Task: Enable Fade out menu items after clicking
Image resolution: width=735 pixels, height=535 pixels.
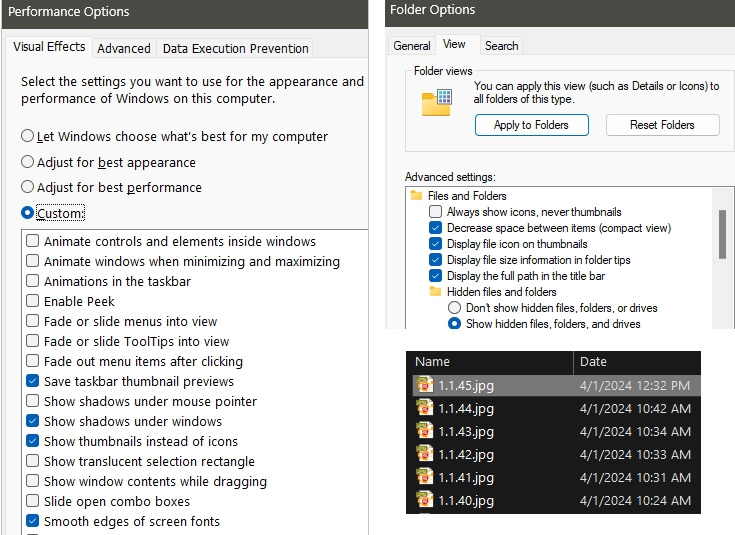Action: (x=32, y=361)
